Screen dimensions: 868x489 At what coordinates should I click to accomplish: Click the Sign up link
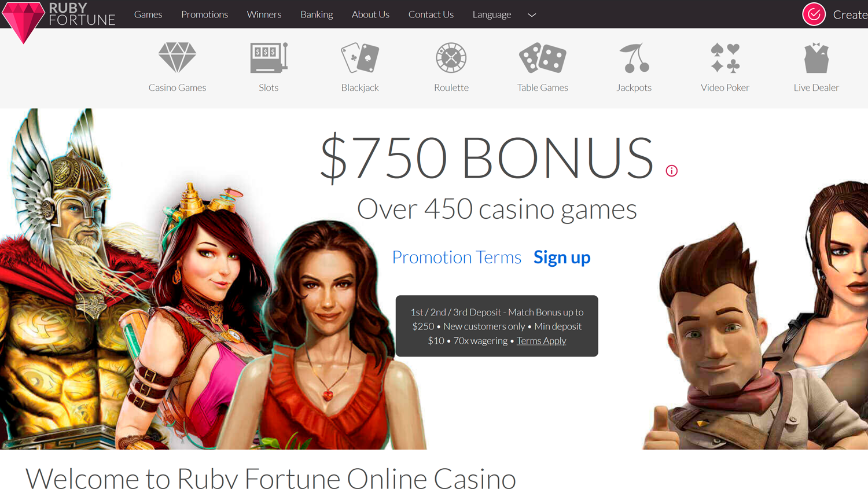pyautogui.click(x=562, y=257)
